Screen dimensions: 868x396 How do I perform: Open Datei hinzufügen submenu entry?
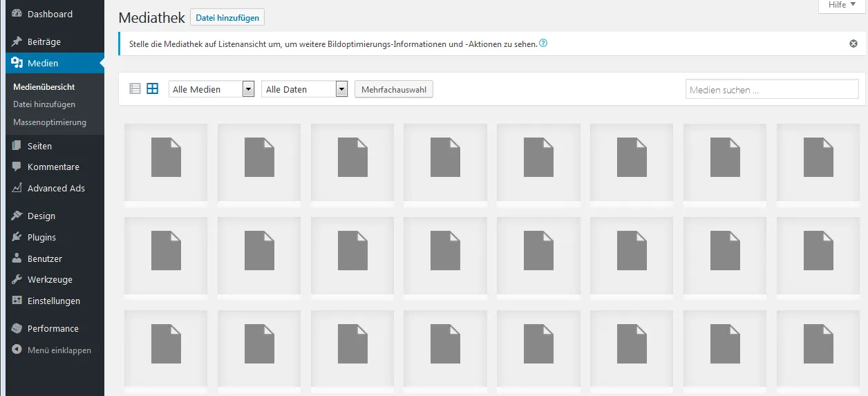coord(44,104)
